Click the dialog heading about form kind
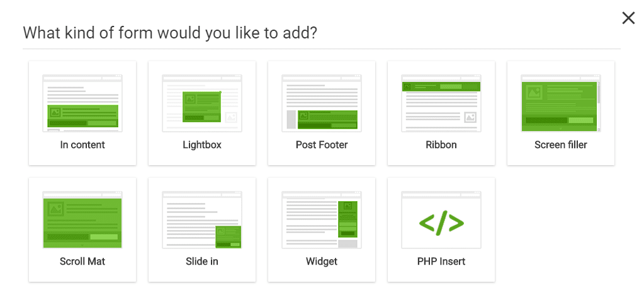This screenshot has height=295, width=644. point(170,33)
